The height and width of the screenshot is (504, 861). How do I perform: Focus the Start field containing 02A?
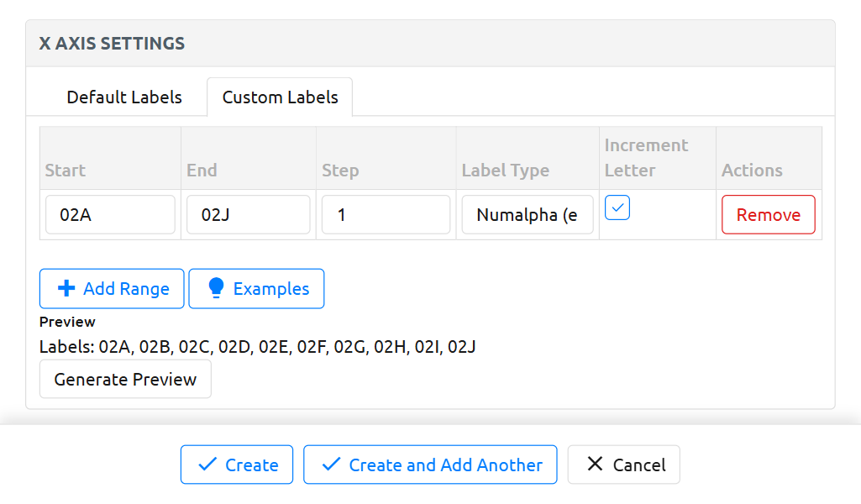(x=110, y=215)
